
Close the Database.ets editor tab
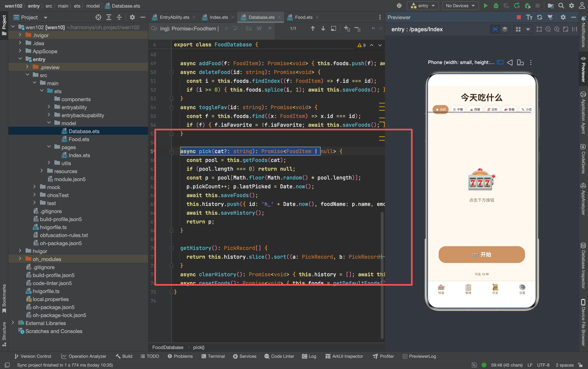[279, 17]
